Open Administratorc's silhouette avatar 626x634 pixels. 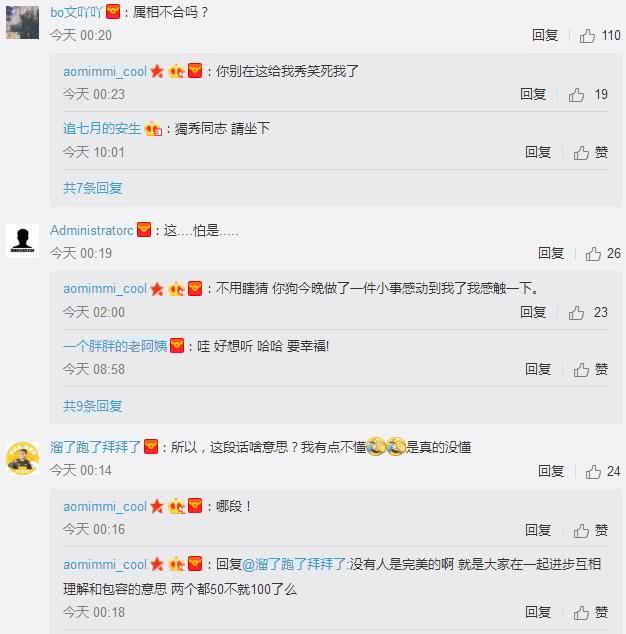tap(23, 240)
